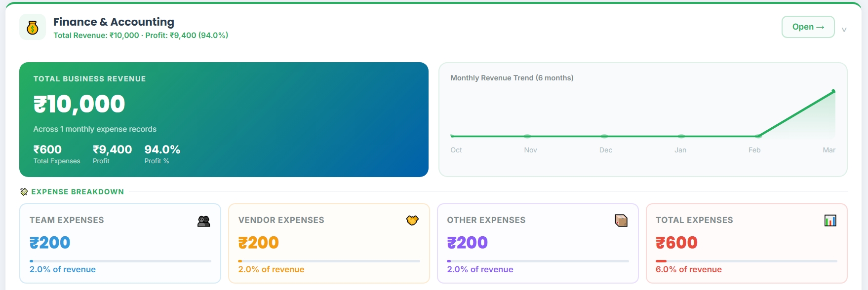Collapse the Finance & Accounting section chevron
Viewport: 868px width, 290px height.
pyautogui.click(x=844, y=30)
